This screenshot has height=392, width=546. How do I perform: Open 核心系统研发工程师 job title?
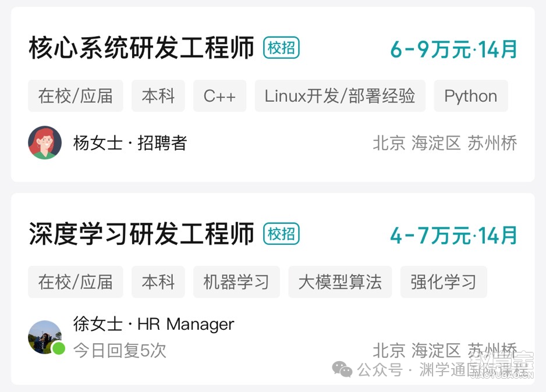coord(141,48)
